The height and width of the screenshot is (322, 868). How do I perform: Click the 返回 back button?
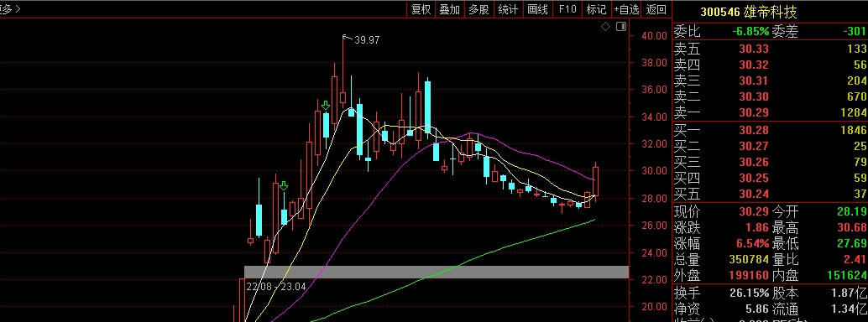click(656, 9)
